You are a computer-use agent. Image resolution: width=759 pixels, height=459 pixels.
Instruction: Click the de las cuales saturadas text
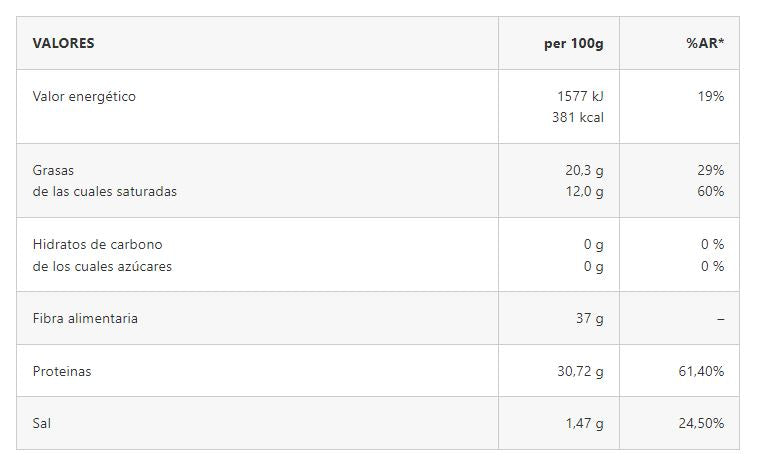point(105,191)
